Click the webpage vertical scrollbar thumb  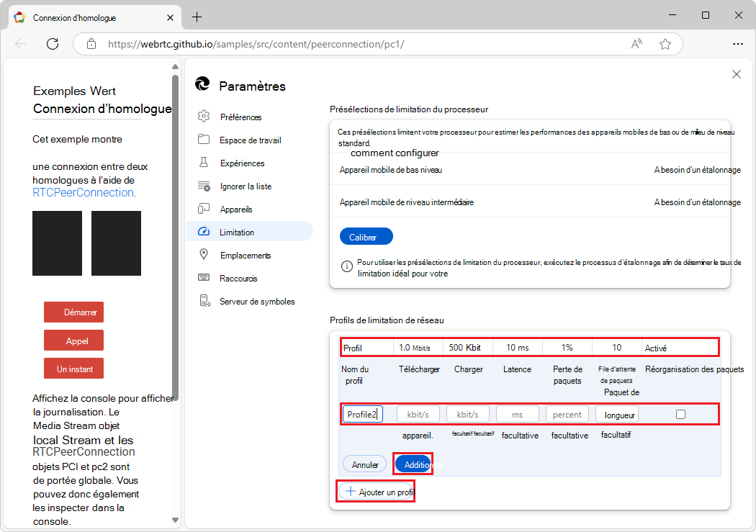click(175, 237)
